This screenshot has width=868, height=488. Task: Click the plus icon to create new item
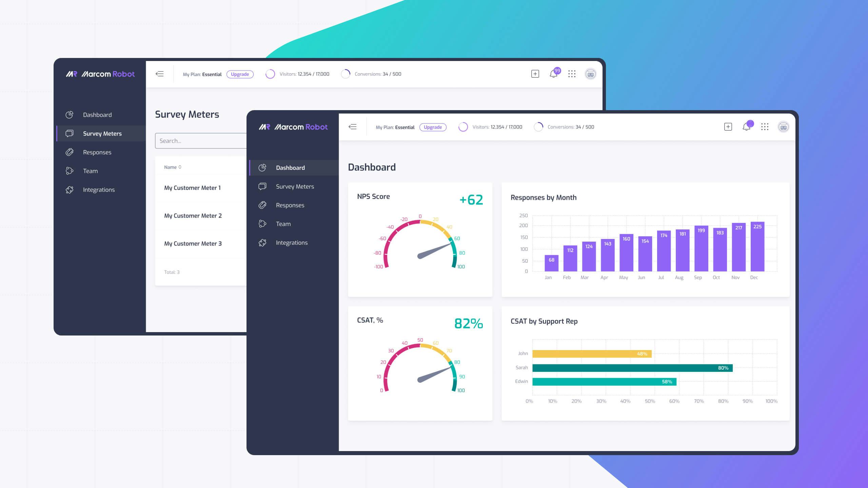728,126
